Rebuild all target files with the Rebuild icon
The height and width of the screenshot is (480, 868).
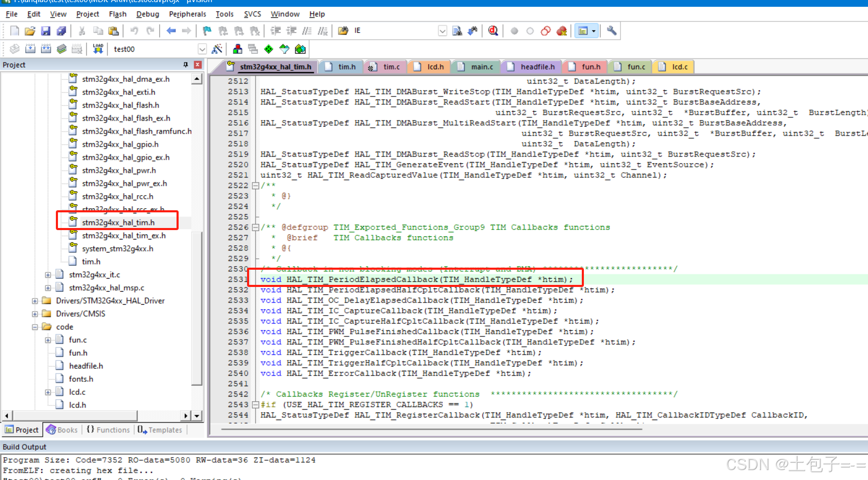(46, 49)
